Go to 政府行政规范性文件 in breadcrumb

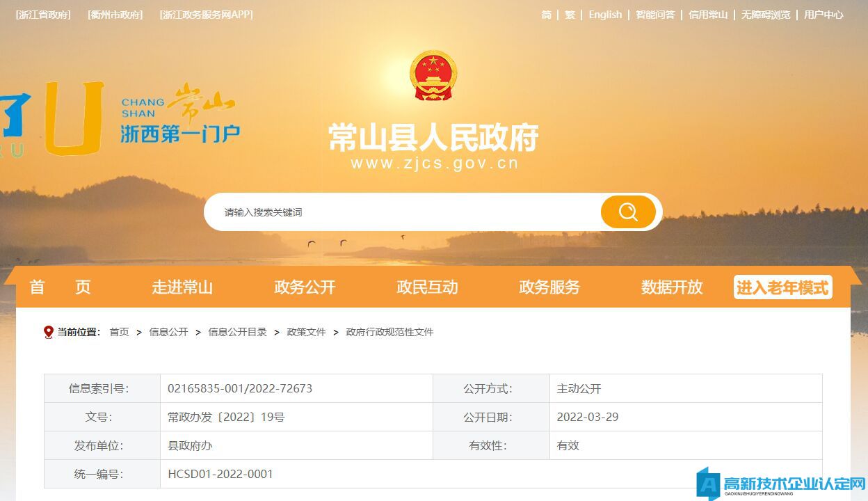click(x=389, y=333)
